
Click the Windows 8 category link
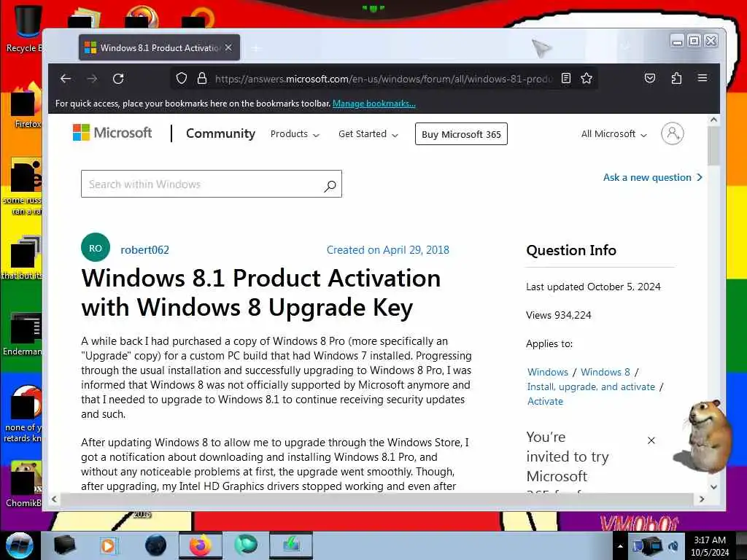[x=605, y=372]
